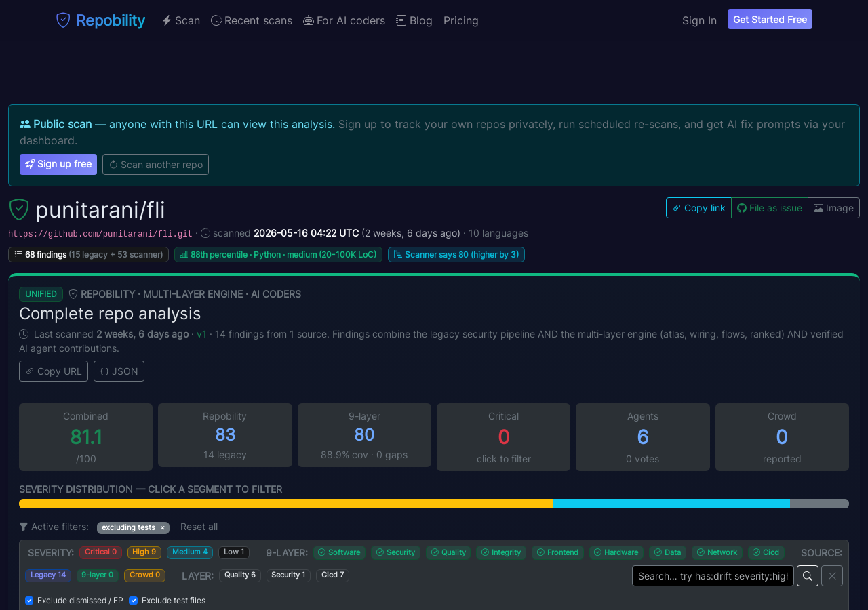Image resolution: width=868 pixels, height=610 pixels.
Task: Toggle the Frontend 9-layer filter
Action: [x=557, y=552]
